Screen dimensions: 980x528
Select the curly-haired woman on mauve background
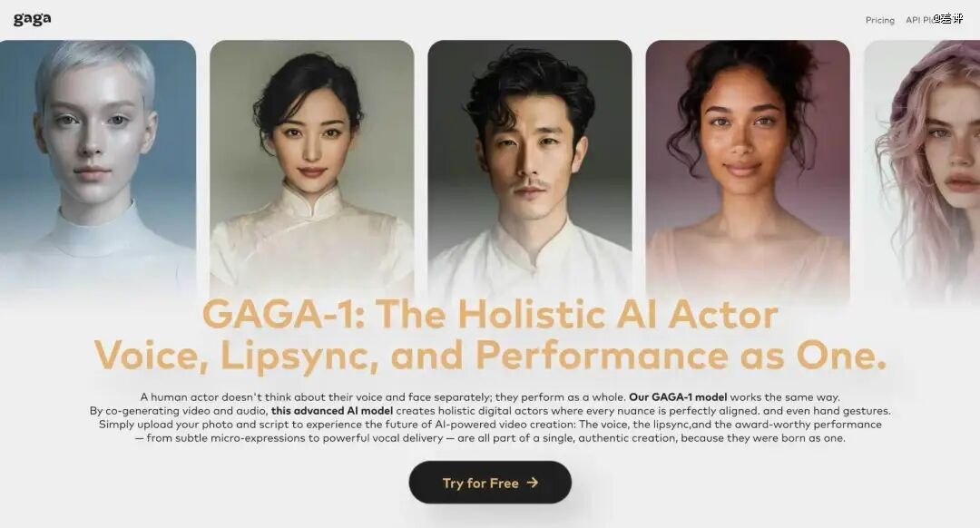tap(748, 169)
